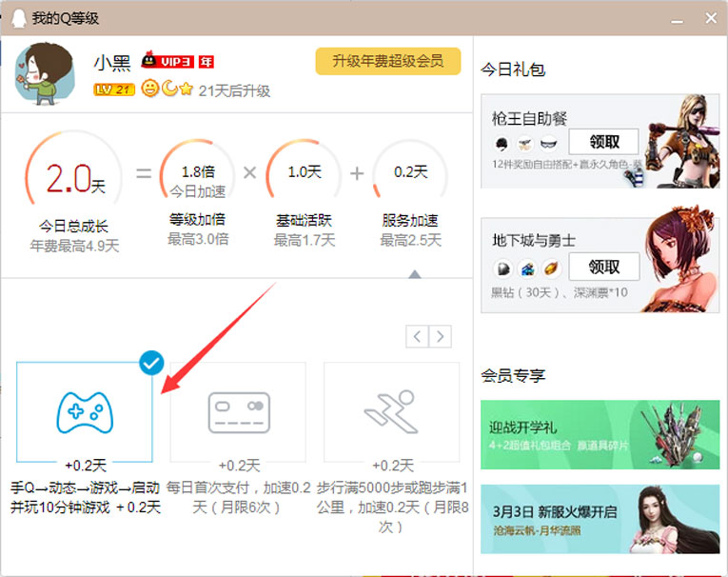Viewport: 728px width, 577px height.
Task: Select the game controller task card
Action: (85, 412)
